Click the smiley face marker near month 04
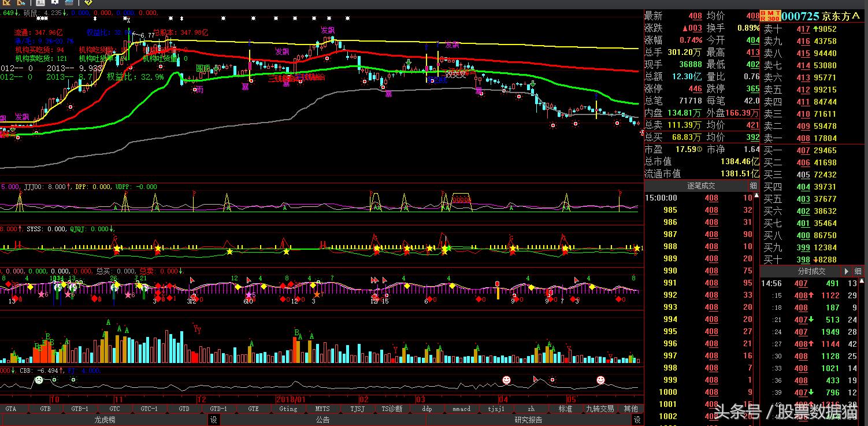 pos(506,380)
